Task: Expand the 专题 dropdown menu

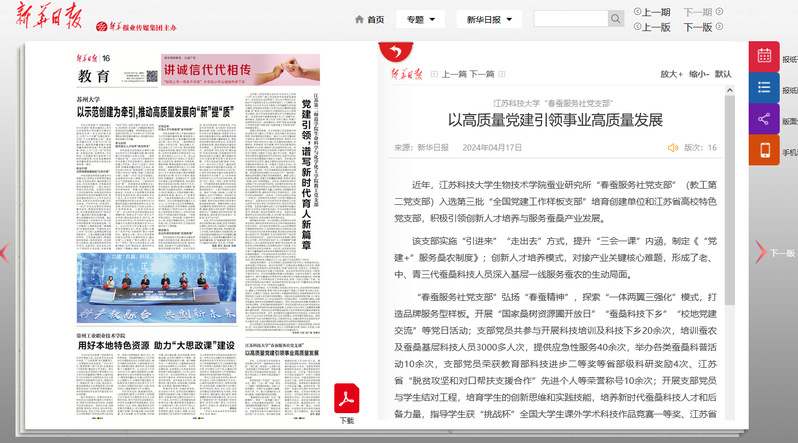Action: click(420, 19)
